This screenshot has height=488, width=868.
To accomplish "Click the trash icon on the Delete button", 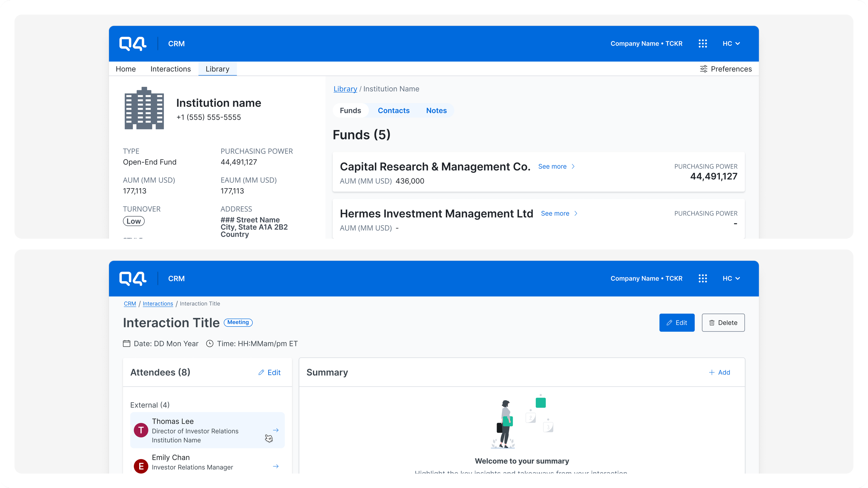I will coord(712,322).
